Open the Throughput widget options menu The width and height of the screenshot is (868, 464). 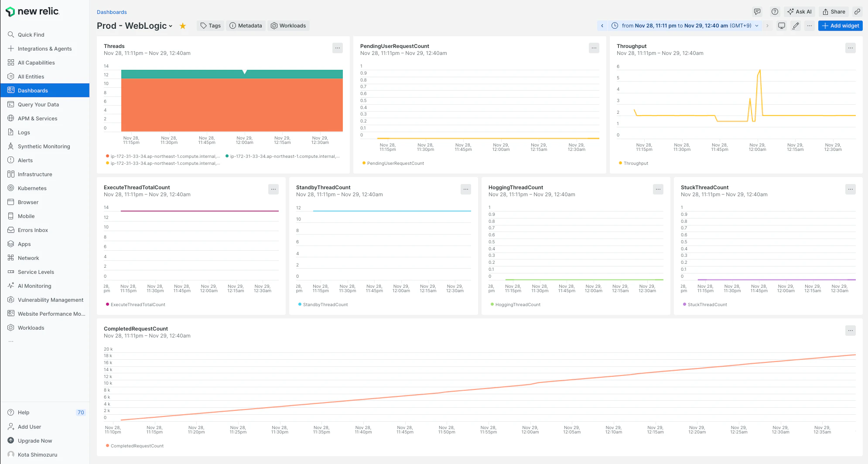point(851,48)
